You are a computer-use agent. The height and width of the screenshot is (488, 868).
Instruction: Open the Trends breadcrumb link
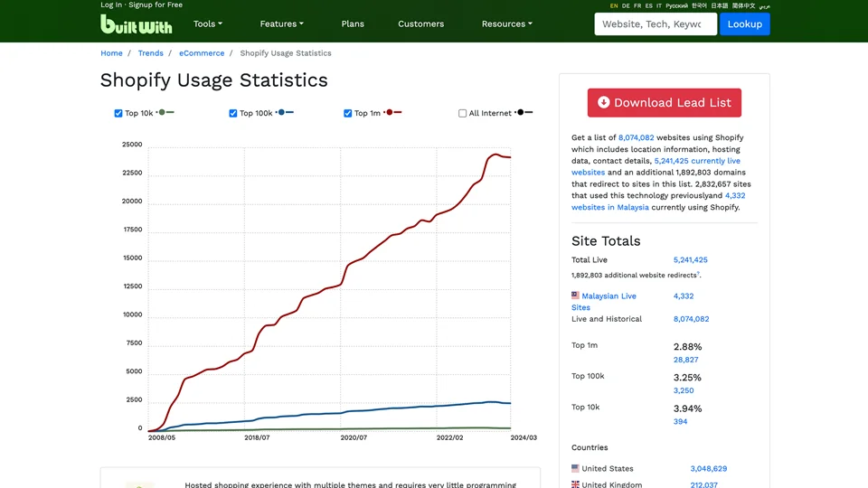[151, 53]
